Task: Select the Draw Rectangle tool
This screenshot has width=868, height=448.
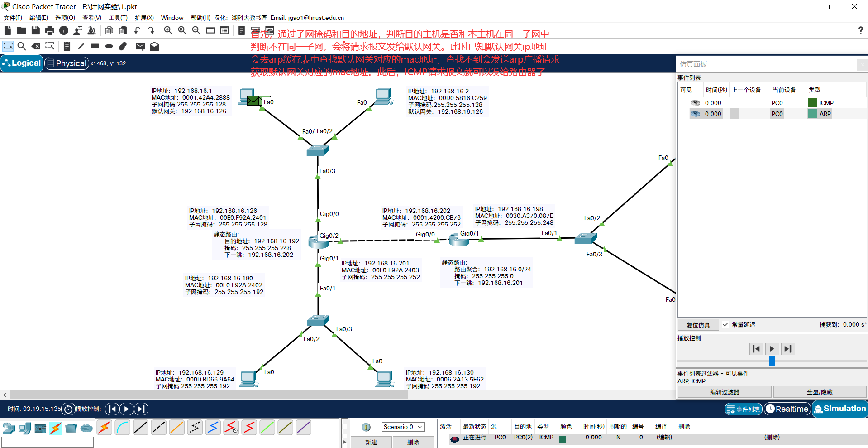Action: coord(95,46)
